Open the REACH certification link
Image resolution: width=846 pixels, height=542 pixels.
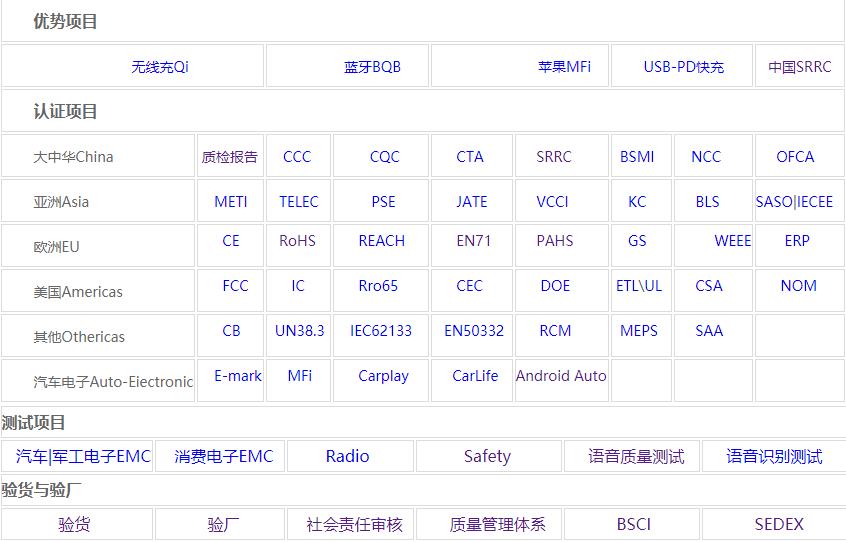382,241
